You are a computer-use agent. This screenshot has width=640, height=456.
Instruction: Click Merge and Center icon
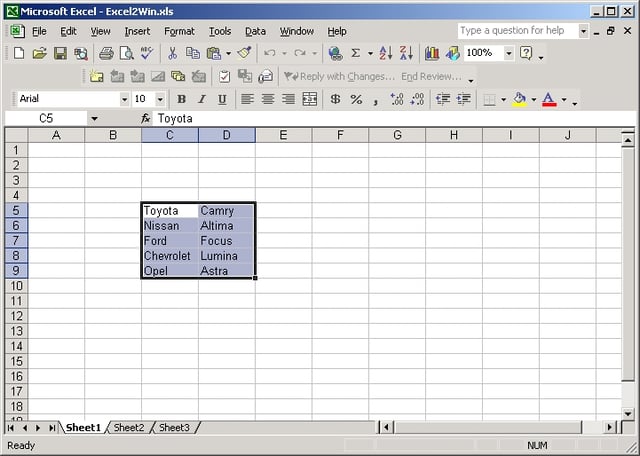pos(309,99)
